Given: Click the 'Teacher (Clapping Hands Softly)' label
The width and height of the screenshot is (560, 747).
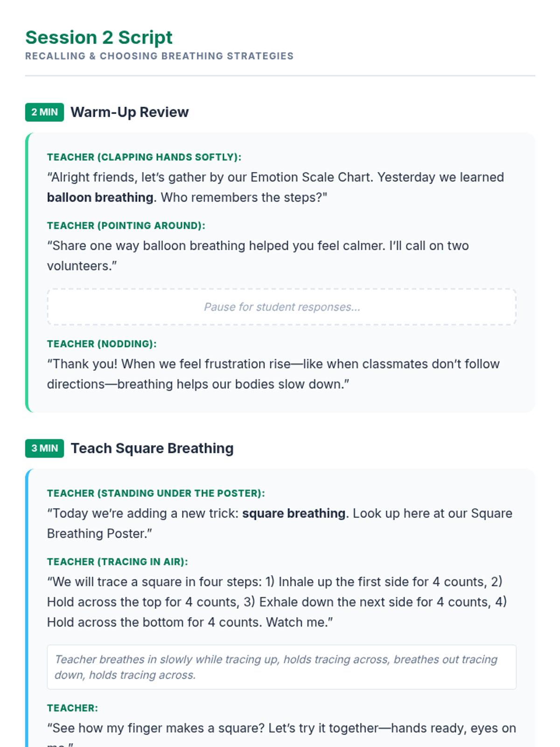Looking at the screenshot, I should point(144,157).
